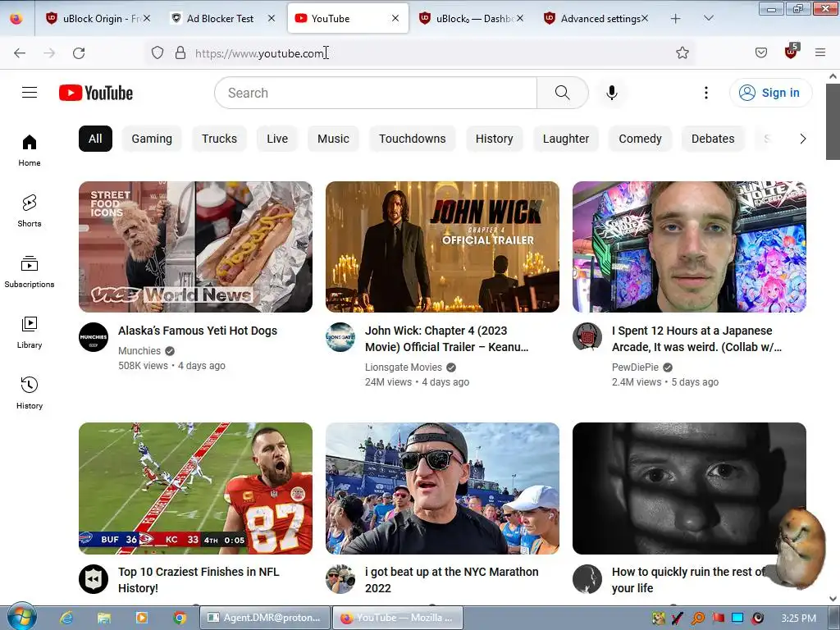Open a new browser tab with the plus button
The image size is (840, 630).
click(x=676, y=19)
